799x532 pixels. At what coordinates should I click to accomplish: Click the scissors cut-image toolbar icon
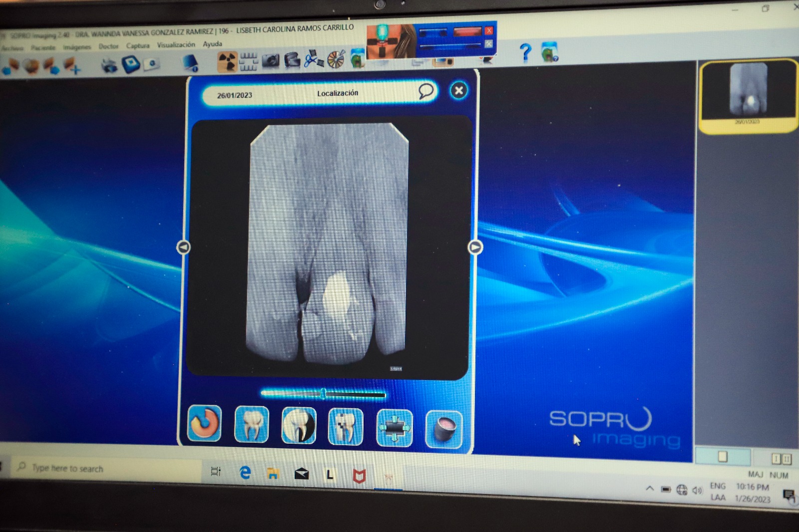click(314, 59)
